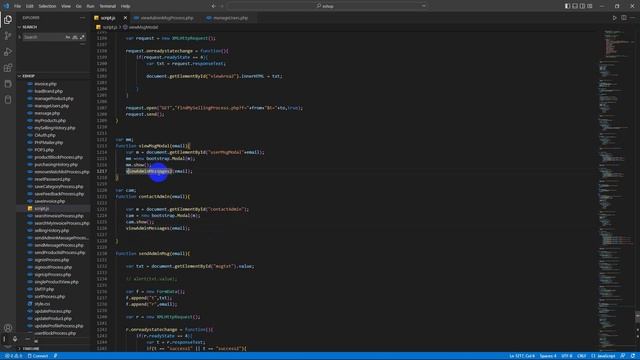Screen dimensions: 640x360
Task: Open the Run menu
Action: pos(91,6)
